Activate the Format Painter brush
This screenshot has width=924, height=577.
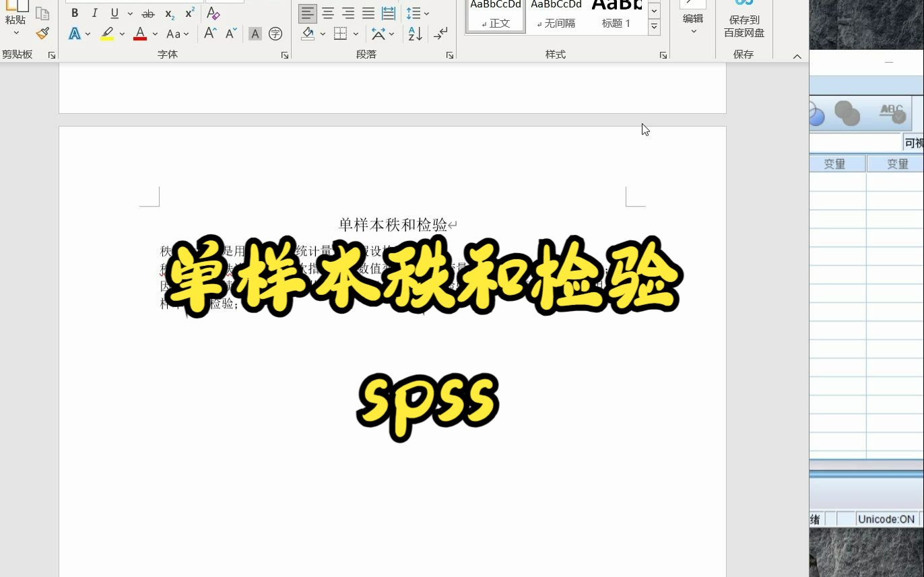pos(42,33)
